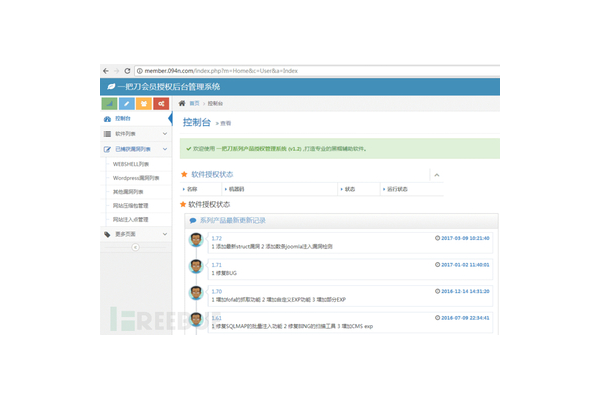The height and width of the screenshot is (400, 600).
Task: Open 其他漏洞列表 submenu item
Action: 128,192
